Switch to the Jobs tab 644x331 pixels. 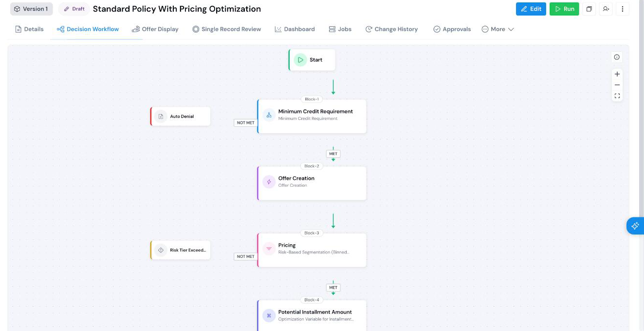click(340, 29)
